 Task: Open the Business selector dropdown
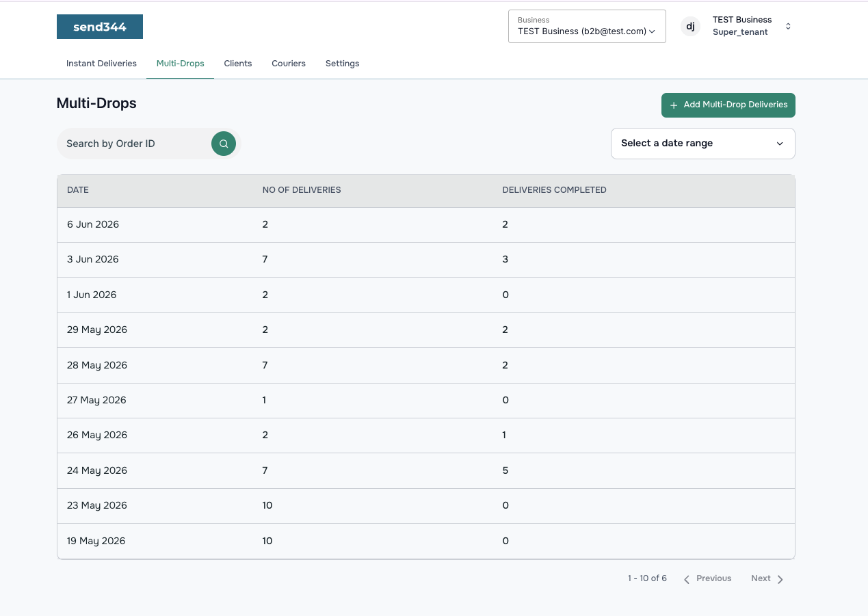coord(587,26)
